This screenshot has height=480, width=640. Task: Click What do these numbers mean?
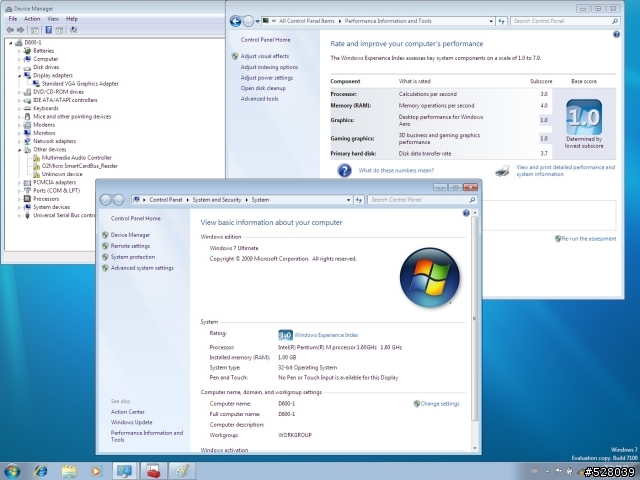point(396,171)
